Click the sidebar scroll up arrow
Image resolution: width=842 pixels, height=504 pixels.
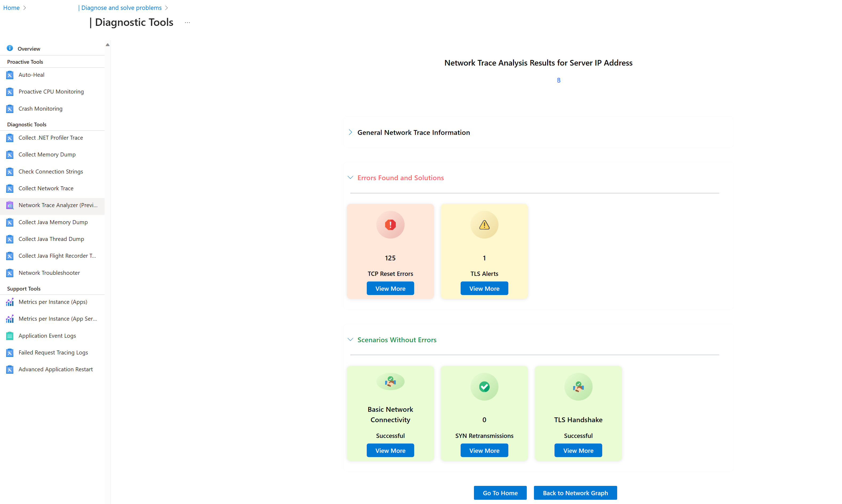[107, 45]
